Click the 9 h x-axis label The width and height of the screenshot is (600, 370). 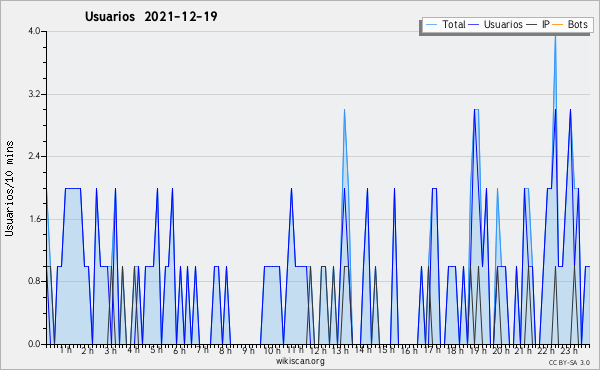click(248, 350)
